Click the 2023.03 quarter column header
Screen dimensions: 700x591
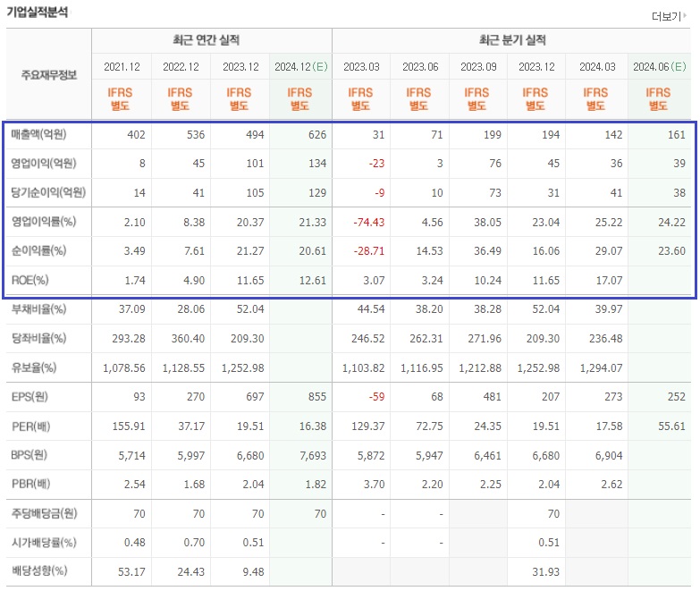tap(361, 67)
